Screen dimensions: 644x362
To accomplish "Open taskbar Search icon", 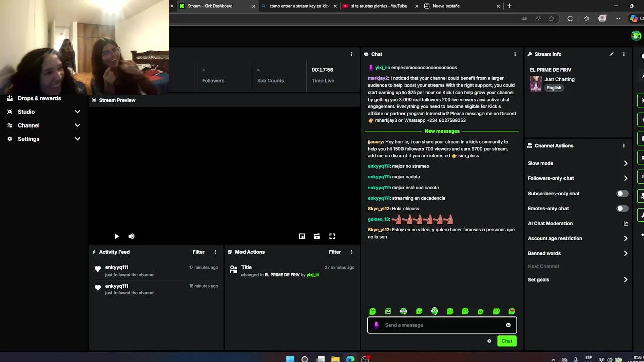I will point(305,359).
